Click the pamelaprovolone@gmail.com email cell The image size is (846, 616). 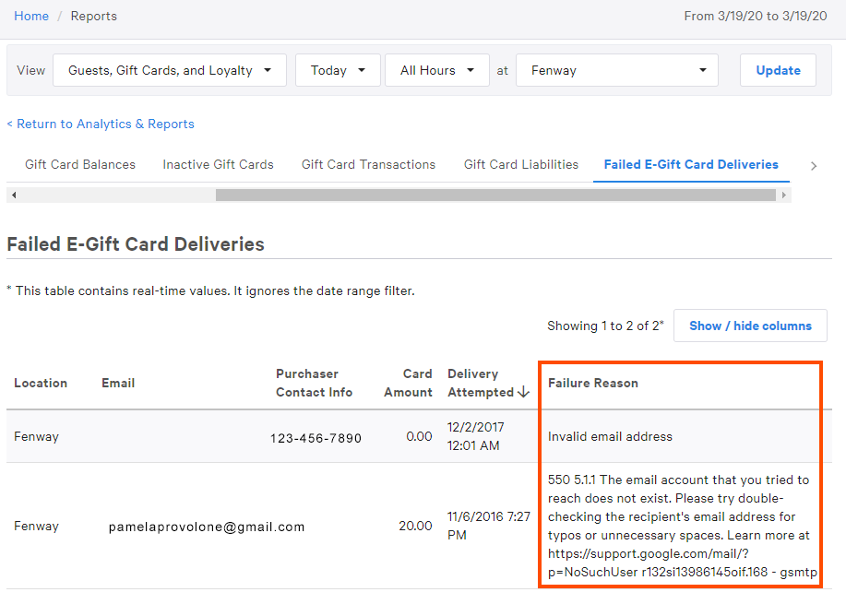[x=207, y=527]
